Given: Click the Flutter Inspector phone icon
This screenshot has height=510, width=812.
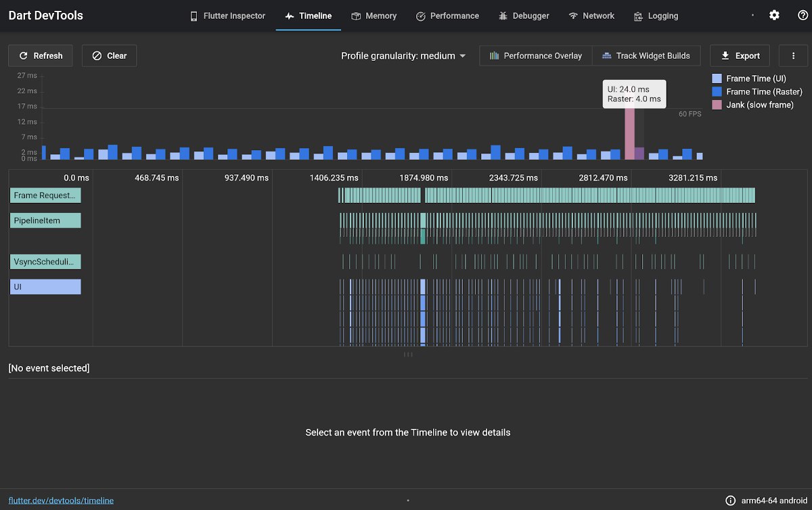Looking at the screenshot, I should click(194, 16).
